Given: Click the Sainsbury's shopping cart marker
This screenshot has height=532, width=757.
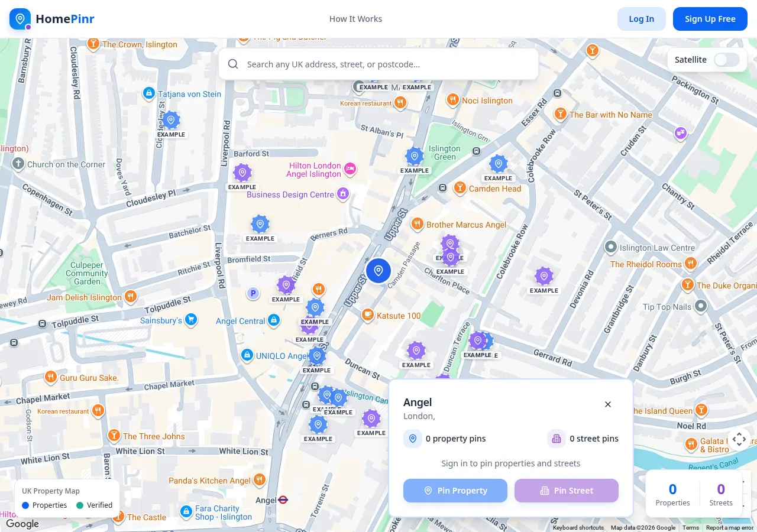Looking at the screenshot, I should pyautogui.click(x=190, y=320).
